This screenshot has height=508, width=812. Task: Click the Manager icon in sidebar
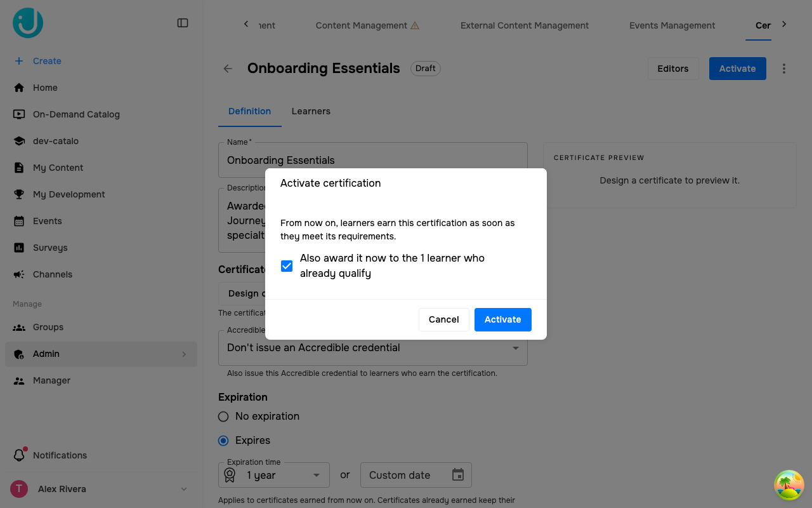(19, 380)
